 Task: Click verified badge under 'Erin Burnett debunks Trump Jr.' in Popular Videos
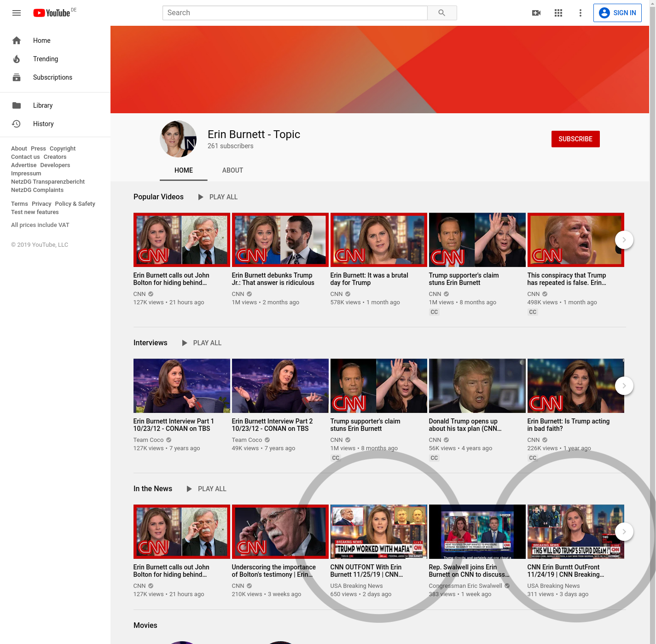[x=249, y=294]
